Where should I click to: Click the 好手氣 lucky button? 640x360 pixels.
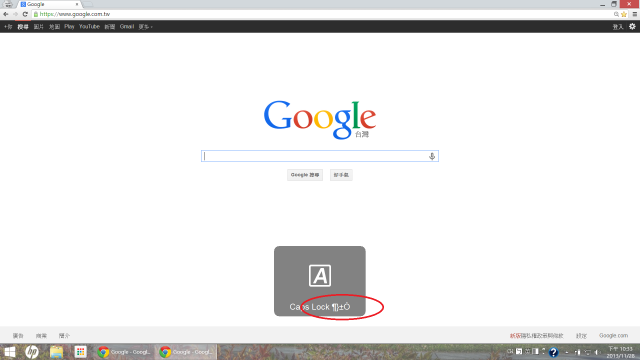click(341, 175)
